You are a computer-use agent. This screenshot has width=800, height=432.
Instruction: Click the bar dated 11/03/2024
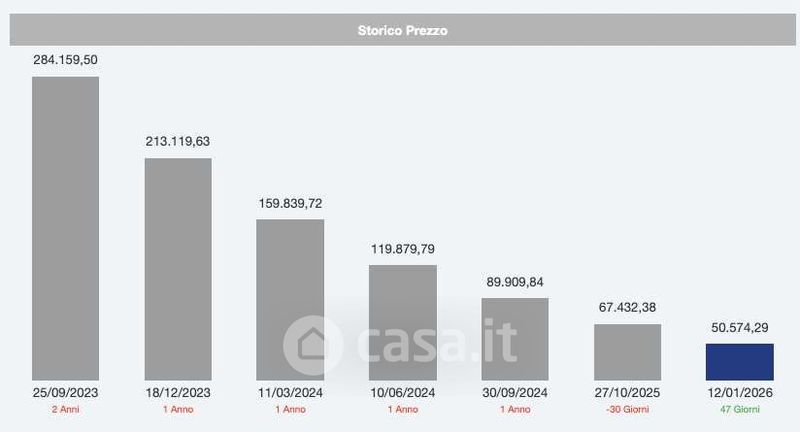(290, 299)
